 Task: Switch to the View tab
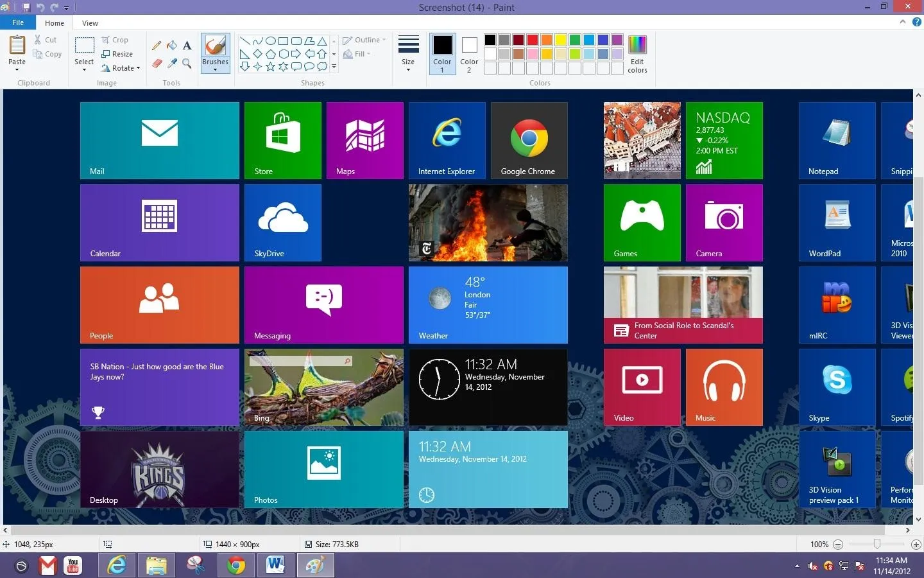click(x=90, y=23)
